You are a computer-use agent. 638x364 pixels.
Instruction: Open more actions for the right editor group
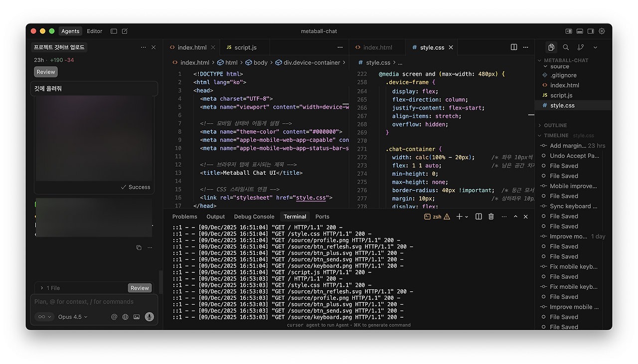point(525,47)
